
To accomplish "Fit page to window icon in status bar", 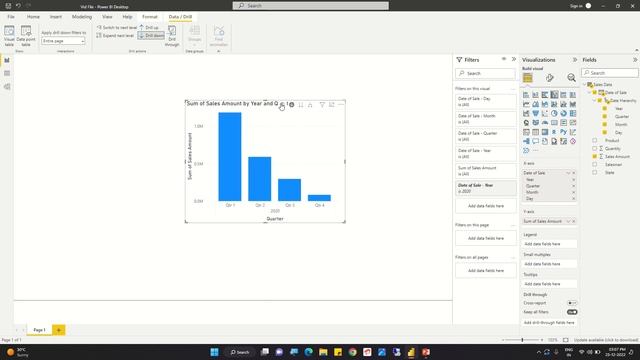I will coord(566,340).
